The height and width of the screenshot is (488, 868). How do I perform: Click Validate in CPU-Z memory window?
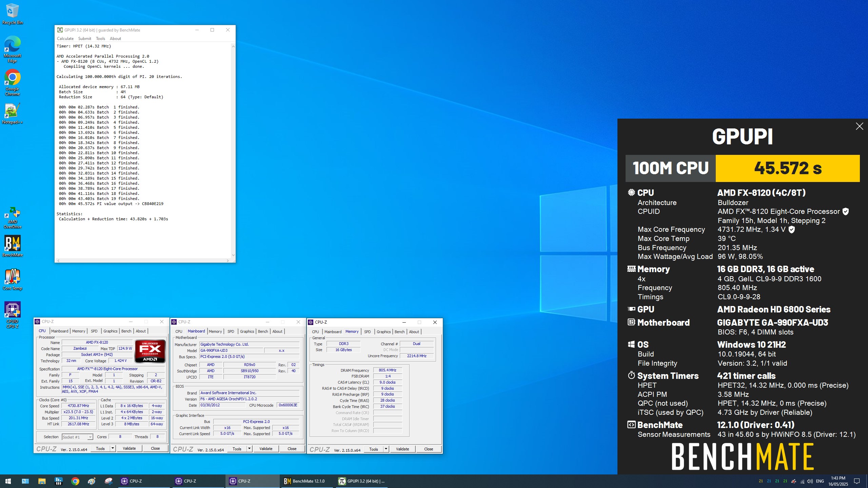point(402,449)
